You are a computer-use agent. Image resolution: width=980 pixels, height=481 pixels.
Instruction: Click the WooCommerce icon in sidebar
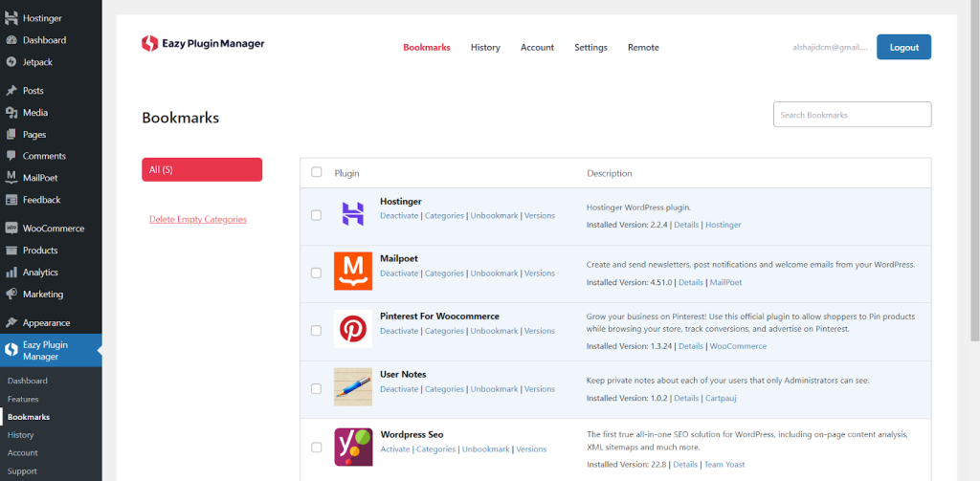coord(11,228)
